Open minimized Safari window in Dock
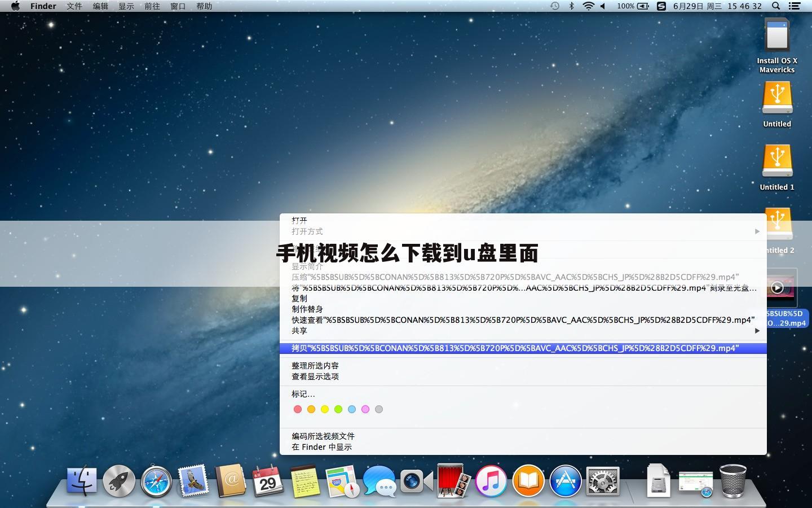The height and width of the screenshot is (508, 812). coord(695,483)
